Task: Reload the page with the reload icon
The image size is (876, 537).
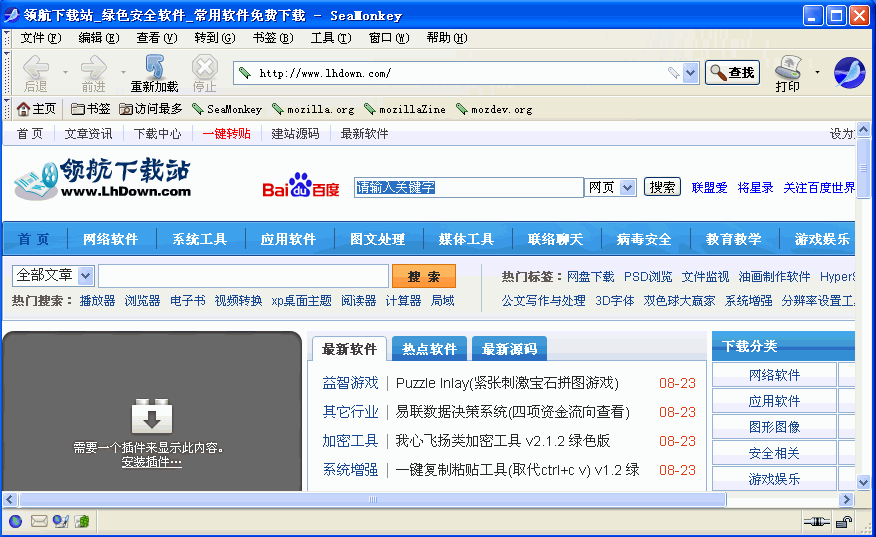Action: [x=154, y=67]
